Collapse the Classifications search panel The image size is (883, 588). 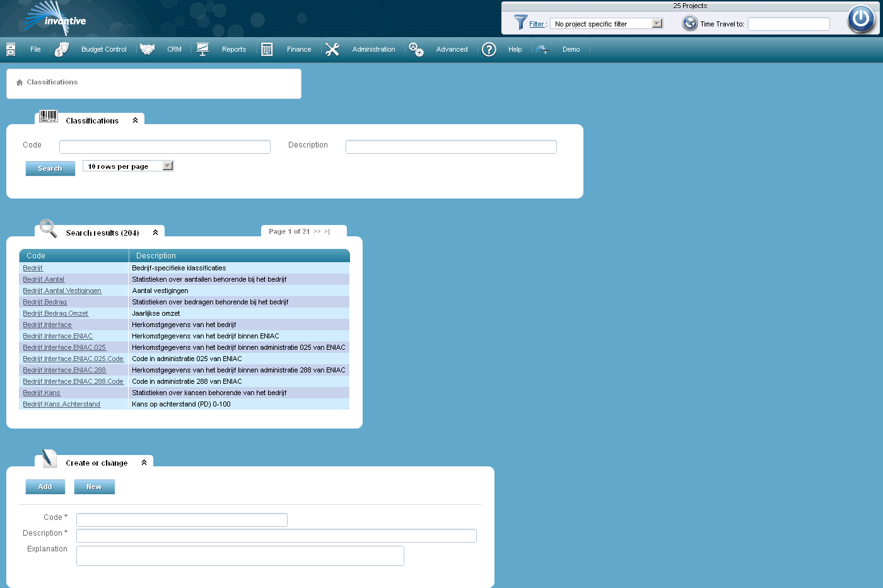[x=135, y=120]
